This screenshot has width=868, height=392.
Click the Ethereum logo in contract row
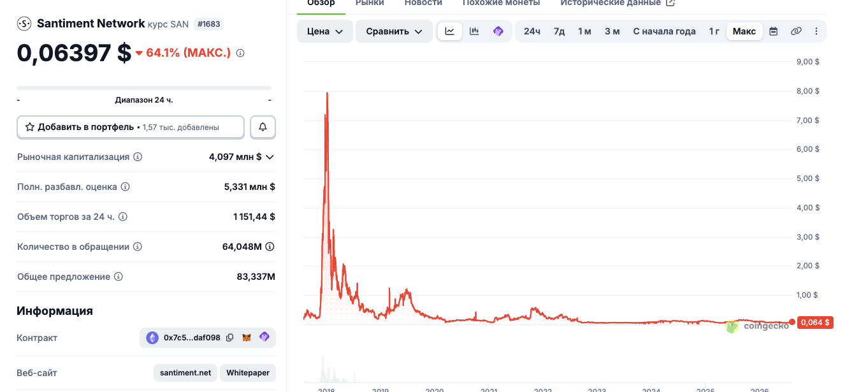pos(152,338)
